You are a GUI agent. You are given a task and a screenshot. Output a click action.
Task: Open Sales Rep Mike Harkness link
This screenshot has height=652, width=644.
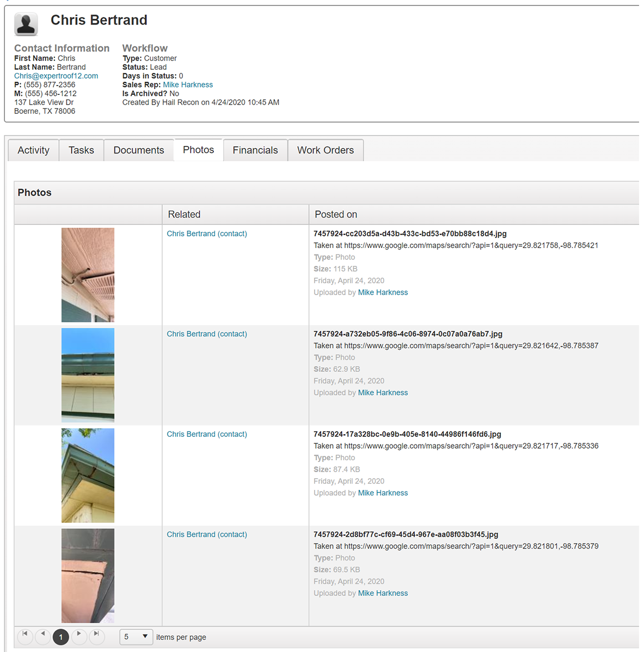(188, 84)
